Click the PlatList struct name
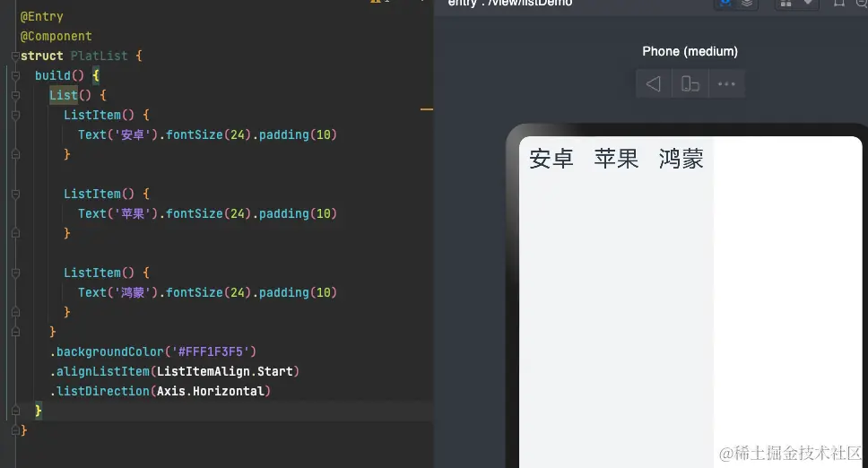 click(x=100, y=56)
